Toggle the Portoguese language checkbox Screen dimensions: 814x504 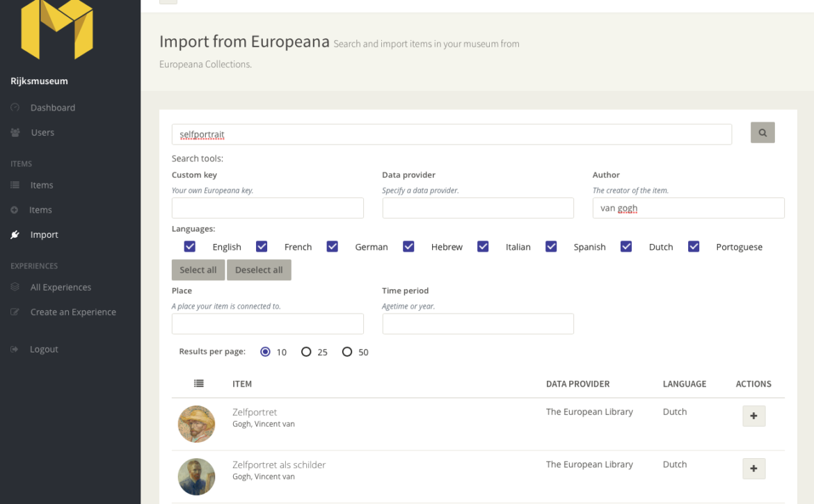point(694,246)
